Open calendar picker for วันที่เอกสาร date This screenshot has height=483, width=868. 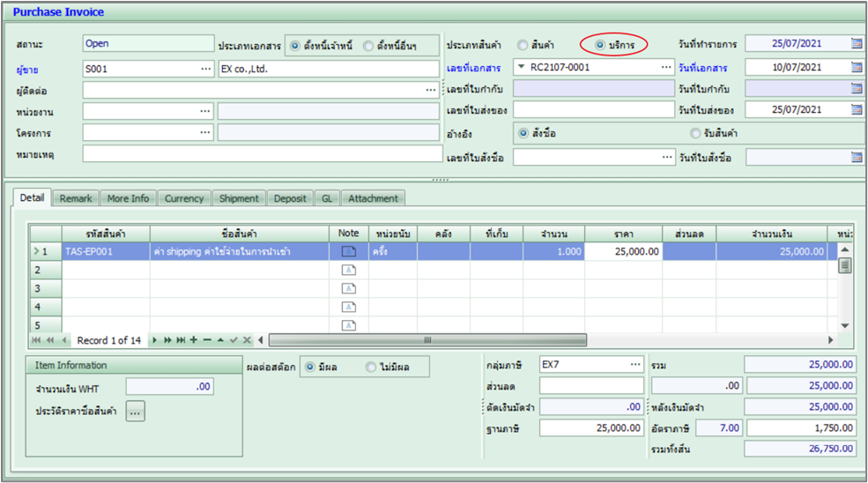[857, 67]
